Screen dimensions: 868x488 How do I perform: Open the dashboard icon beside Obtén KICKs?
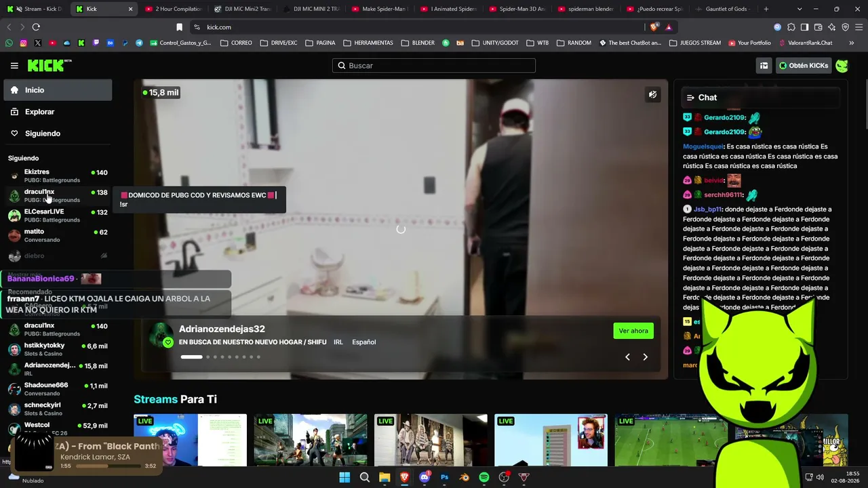764,66
